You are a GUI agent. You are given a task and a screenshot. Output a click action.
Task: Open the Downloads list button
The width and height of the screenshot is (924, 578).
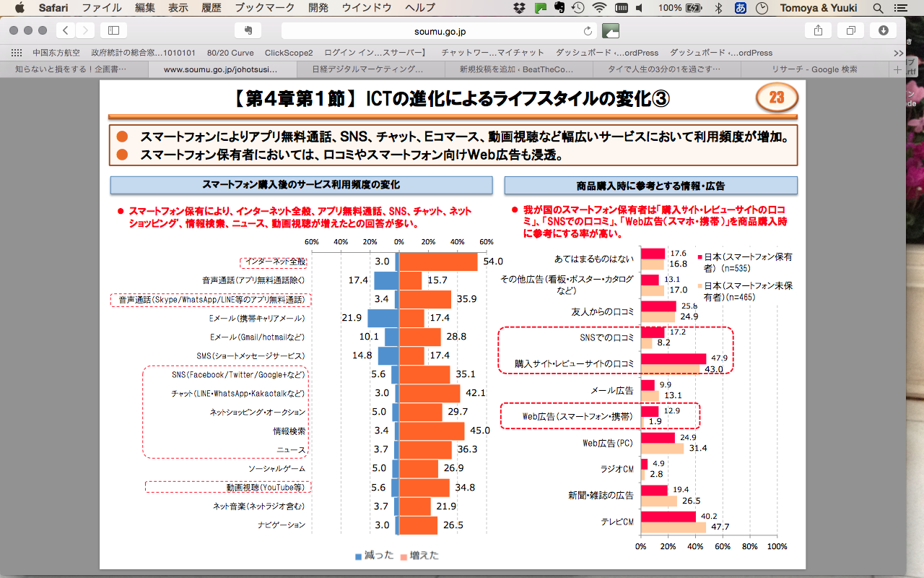tap(884, 30)
